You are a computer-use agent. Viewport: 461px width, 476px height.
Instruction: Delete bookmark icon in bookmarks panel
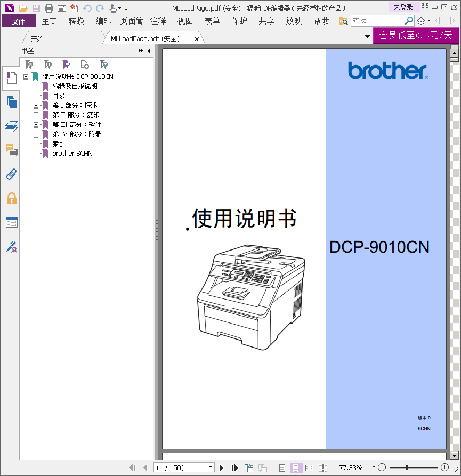(x=29, y=64)
